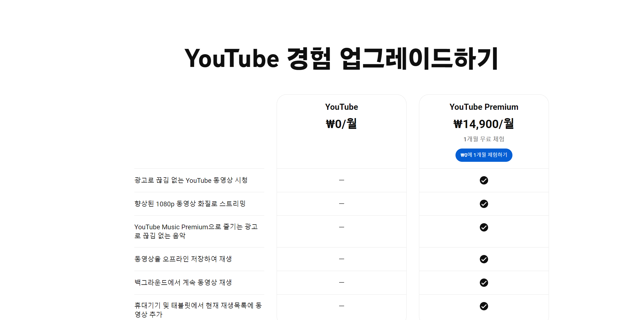Click the free YouTube plan title
Viewport: 644px width, 320px height.
coord(342,107)
